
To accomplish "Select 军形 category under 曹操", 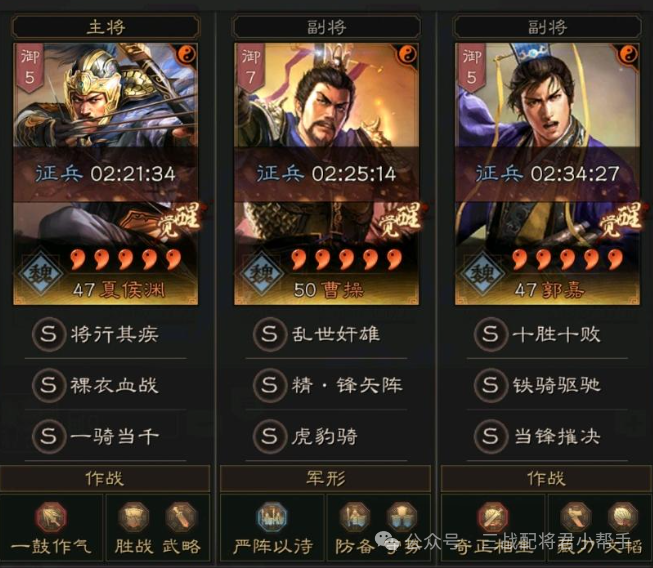I will [x=325, y=478].
